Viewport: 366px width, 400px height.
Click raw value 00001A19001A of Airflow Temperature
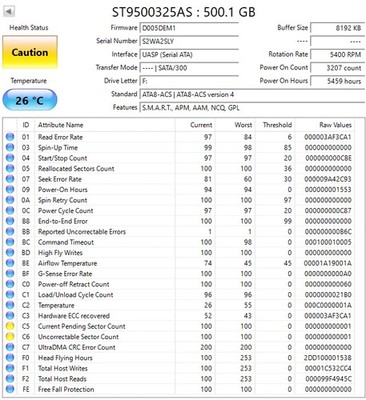(328, 263)
